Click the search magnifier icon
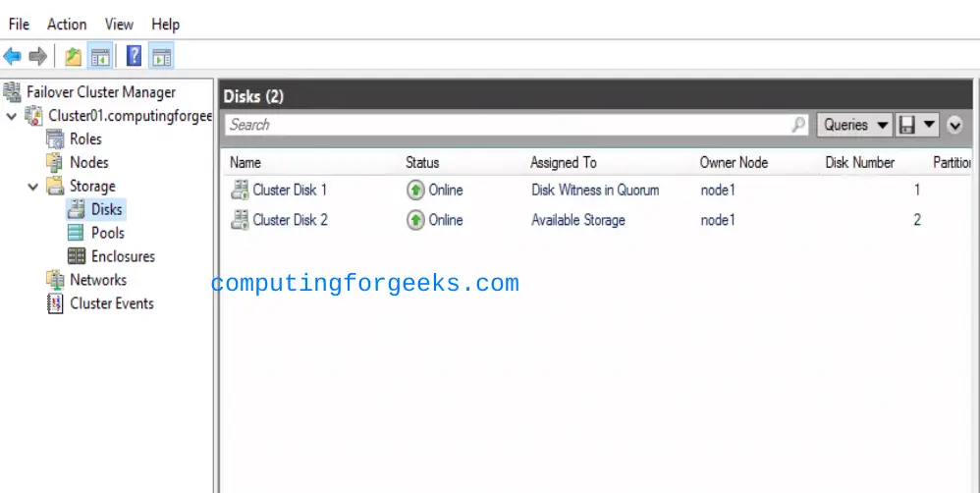The width and height of the screenshot is (980, 493). 798,125
